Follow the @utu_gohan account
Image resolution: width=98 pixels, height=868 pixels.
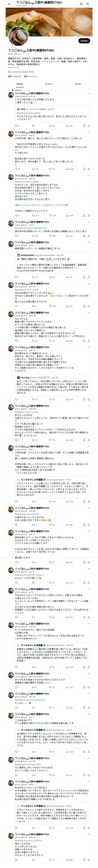pyautogui.click(x=84, y=41)
